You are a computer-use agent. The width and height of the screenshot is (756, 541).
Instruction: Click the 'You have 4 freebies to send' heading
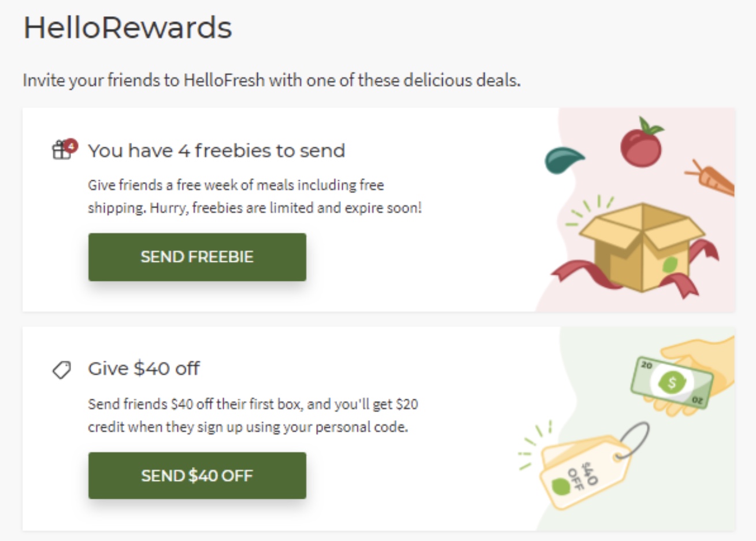[216, 151]
